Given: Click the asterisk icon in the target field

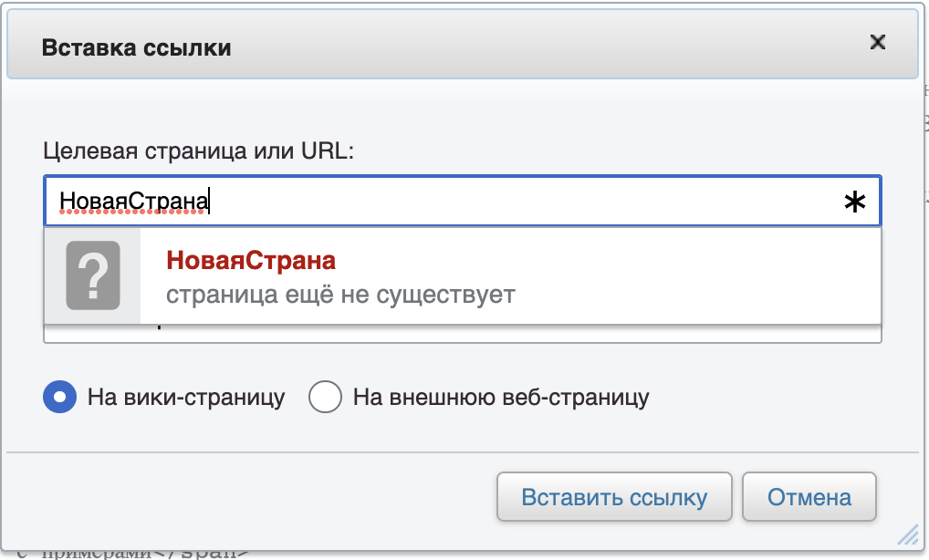Looking at the screenshot, I should pyautogui.click(x=854, y=202).
